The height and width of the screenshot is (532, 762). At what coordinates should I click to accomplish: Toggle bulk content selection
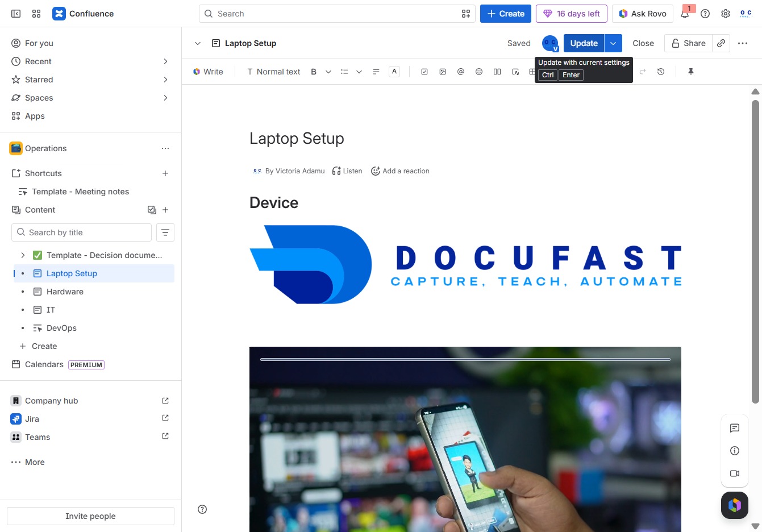tap(152, 210)
